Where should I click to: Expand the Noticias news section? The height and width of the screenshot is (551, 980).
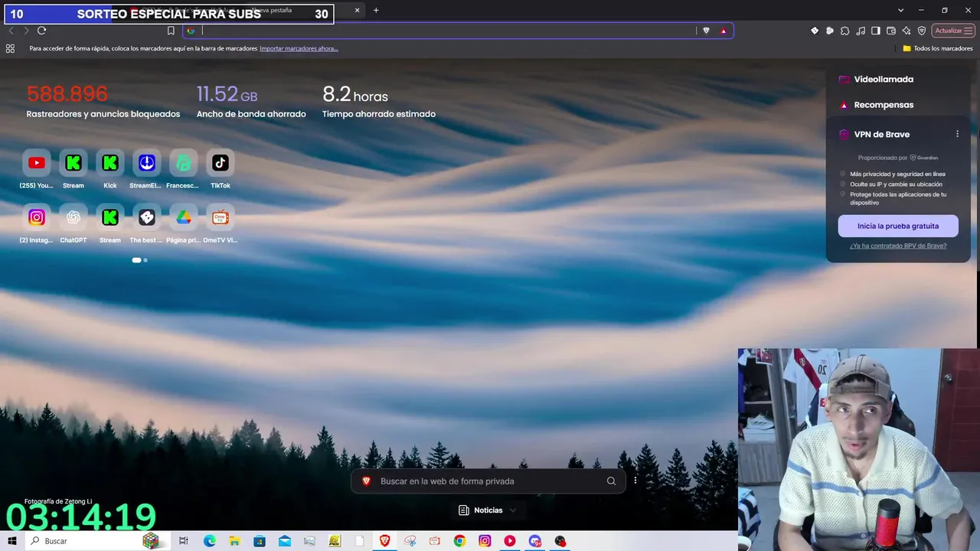tap(488, 510)
